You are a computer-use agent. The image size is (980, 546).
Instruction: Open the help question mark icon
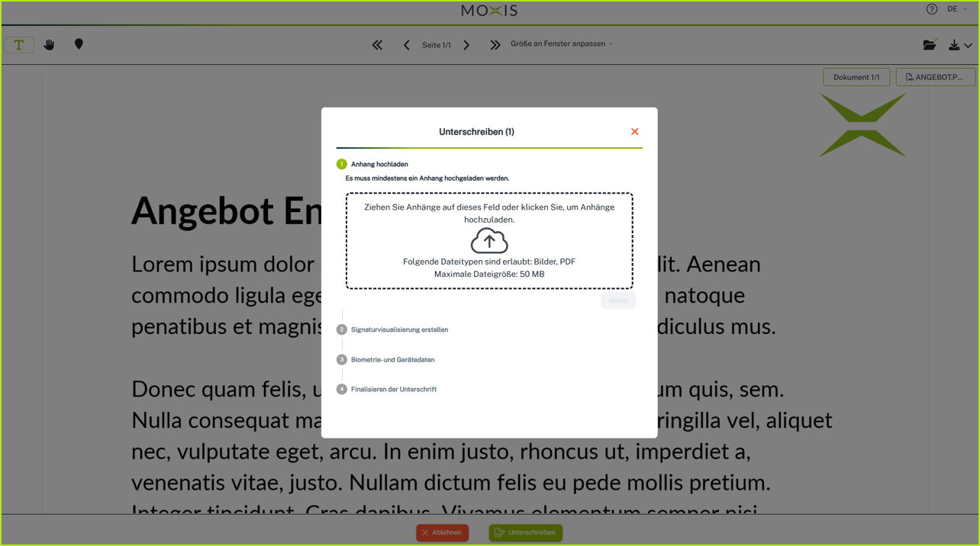coord(932,8)
